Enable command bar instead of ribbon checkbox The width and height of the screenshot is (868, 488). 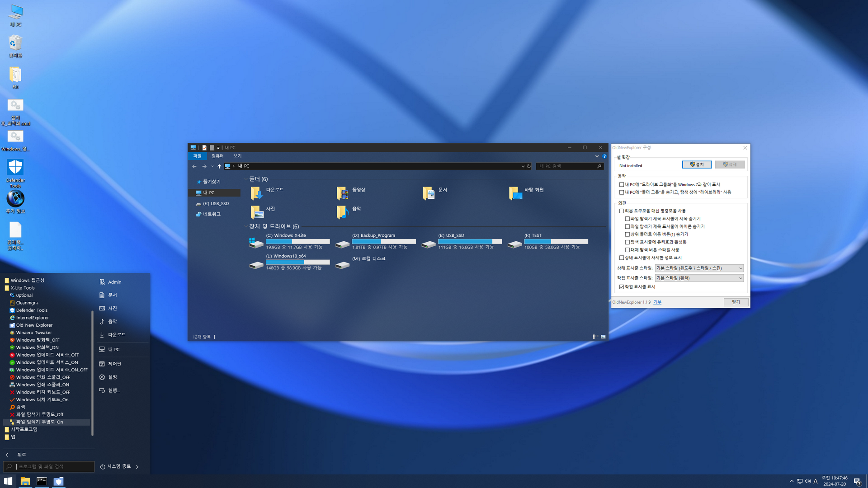click(622, 211)
